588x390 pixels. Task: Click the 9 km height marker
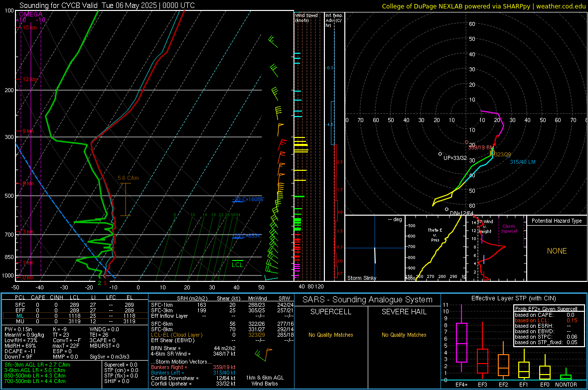(27, 131)
